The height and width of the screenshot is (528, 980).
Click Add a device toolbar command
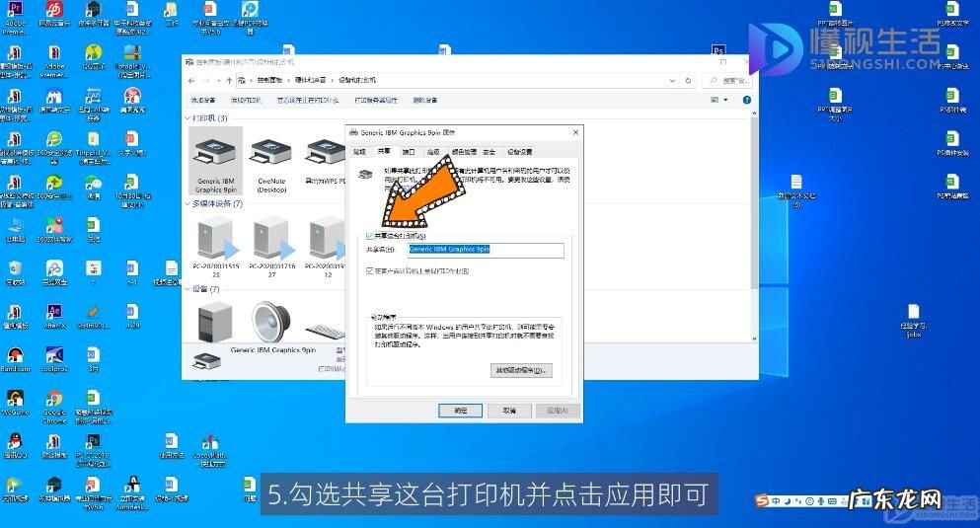click(x=202, y=100)
